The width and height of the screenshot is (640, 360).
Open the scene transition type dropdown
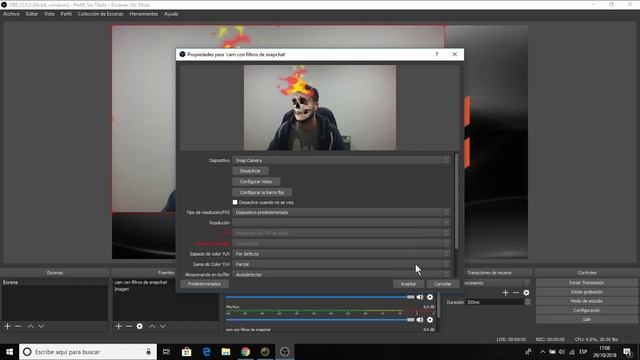click(x=497, y=283)
